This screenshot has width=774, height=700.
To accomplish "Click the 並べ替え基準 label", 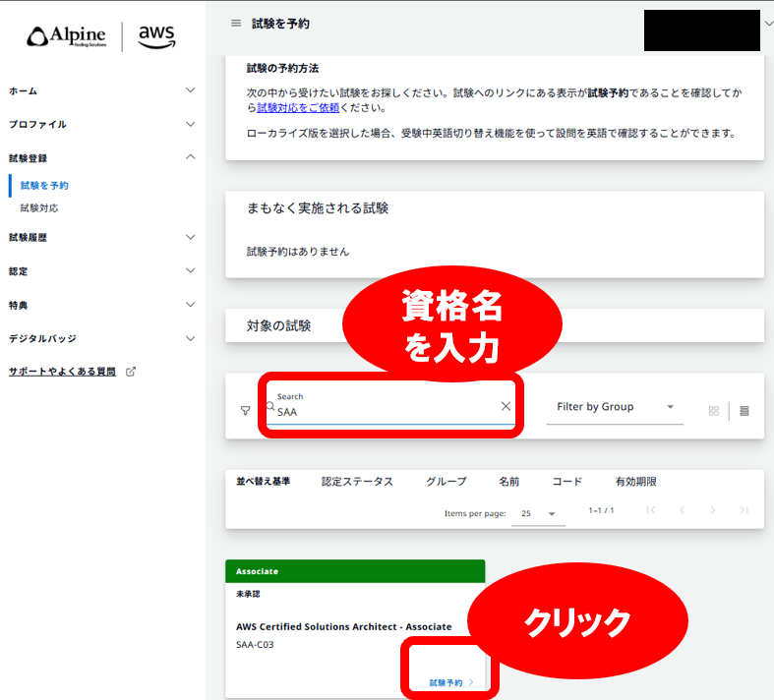I will pyautogui.click(x=264, y=481).
